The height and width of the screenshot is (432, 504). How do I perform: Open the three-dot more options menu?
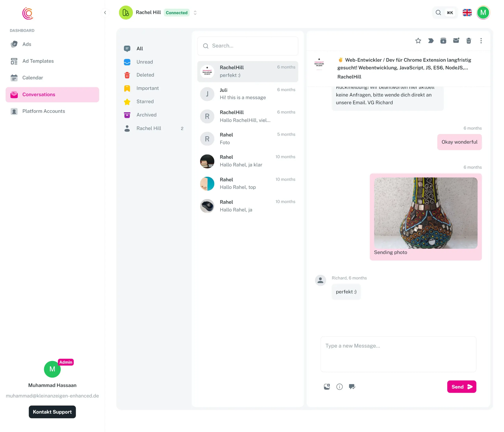pos(481,41)
